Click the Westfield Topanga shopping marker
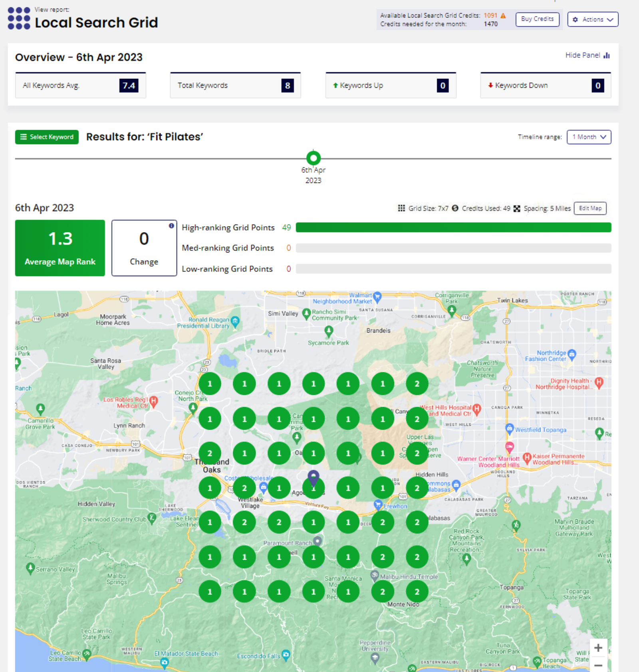Image resolution: width=639 pixels, height=672 pixels. pos(510,429)
